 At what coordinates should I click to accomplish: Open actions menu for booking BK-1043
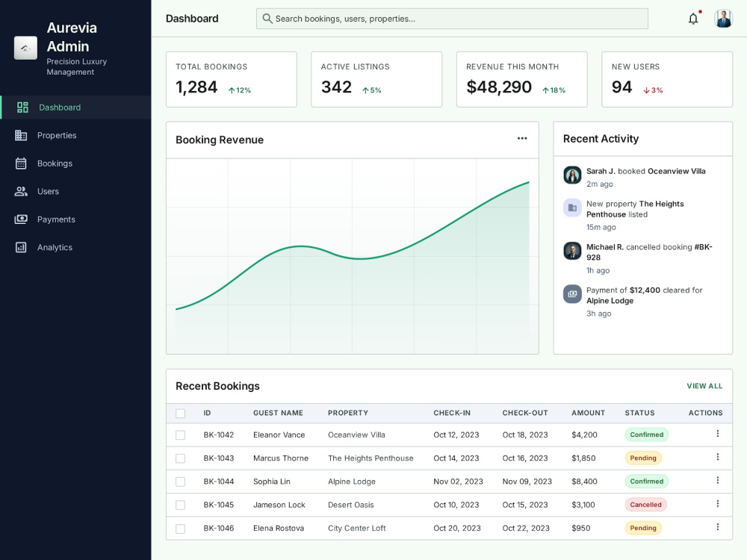[x=717, y=457]
